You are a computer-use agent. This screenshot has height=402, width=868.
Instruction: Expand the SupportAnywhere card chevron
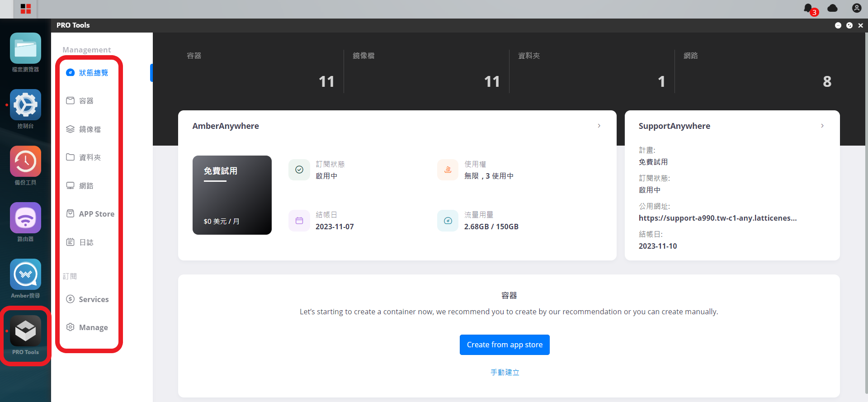[x=822, y=126]
